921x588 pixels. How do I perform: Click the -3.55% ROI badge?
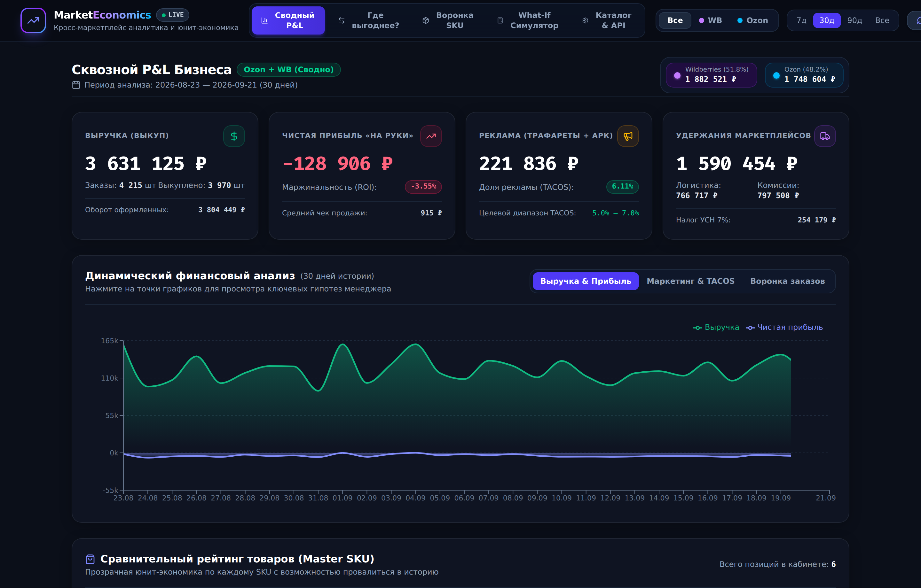pyautogui.click(x=423, y=187)
